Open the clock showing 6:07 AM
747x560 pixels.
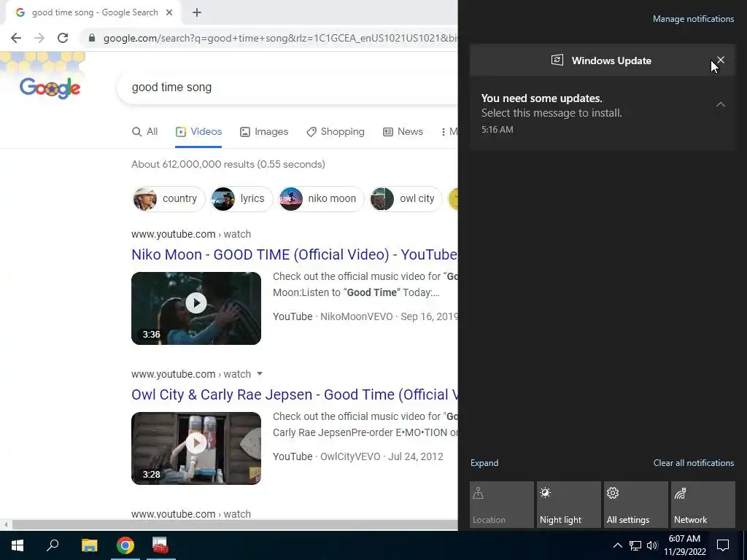point(684,545)
